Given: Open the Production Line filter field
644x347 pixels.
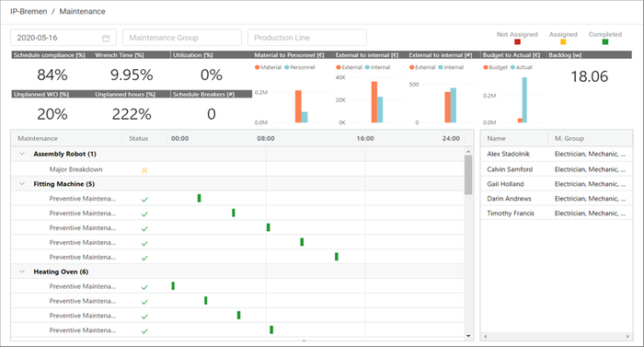Looking at the screenshot, I should pyautogui.click(x=306, y=38).
